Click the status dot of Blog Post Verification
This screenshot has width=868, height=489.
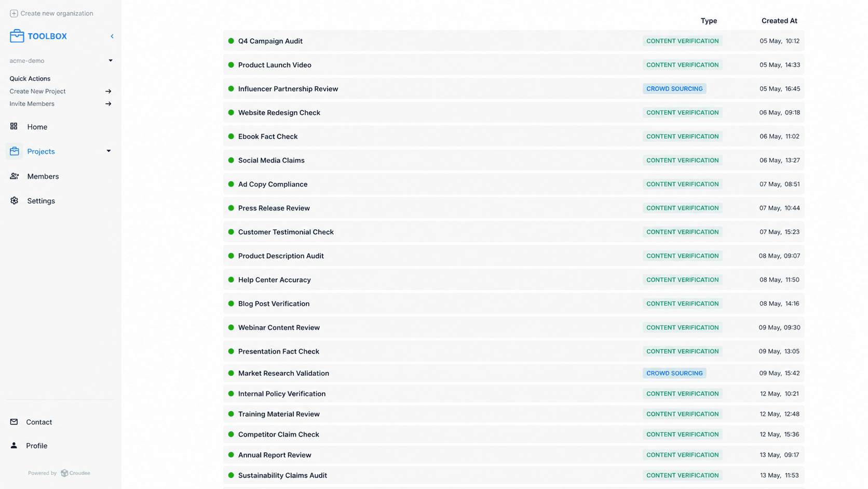pyautogui.click(x=231, y=304)
